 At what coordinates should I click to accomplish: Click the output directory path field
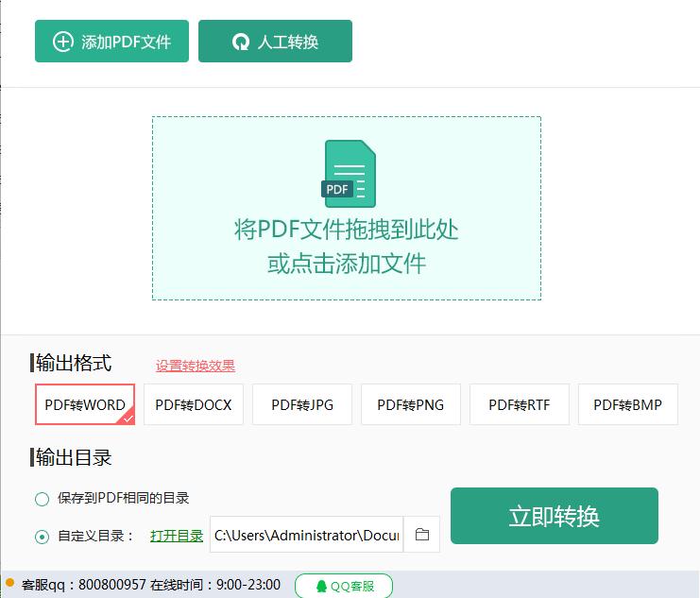pos(307,535)
